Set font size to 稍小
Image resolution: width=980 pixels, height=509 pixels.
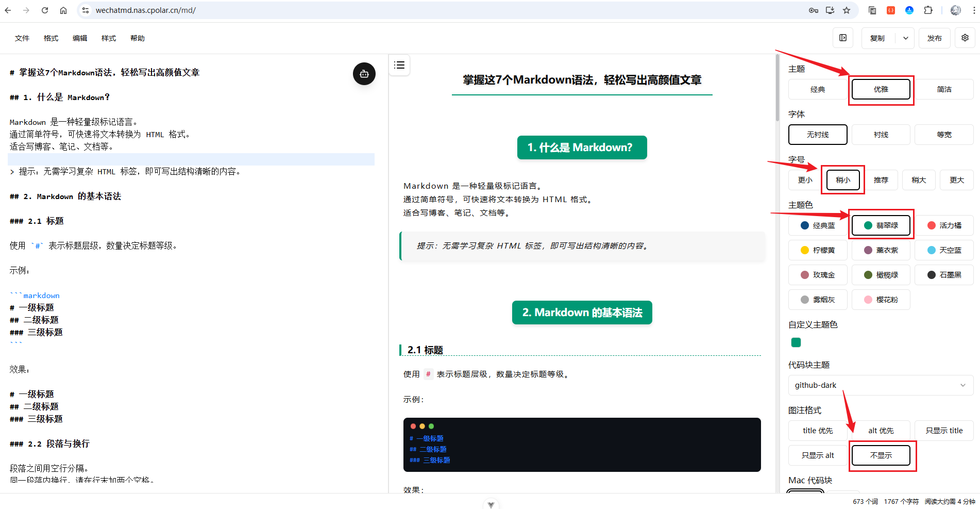(843, 180)
